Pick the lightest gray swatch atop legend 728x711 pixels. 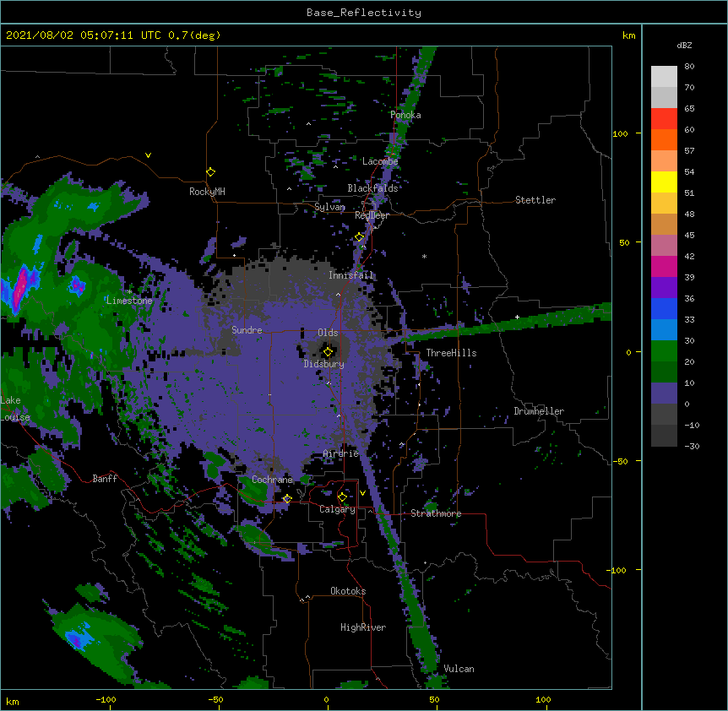[x=664, y=77]
